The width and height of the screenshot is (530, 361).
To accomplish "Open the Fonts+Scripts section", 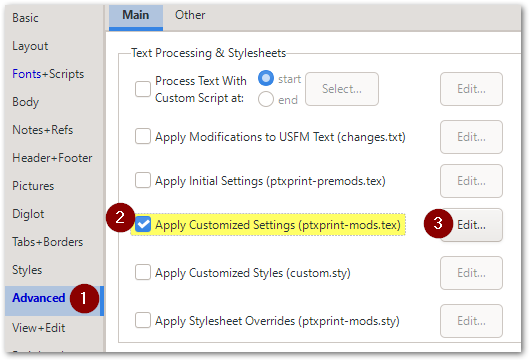I will [48, 74].
